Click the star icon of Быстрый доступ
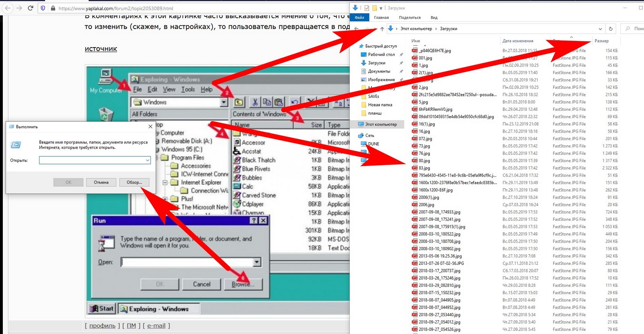Viewport: 644px width, 334px height. click(361, 46)
